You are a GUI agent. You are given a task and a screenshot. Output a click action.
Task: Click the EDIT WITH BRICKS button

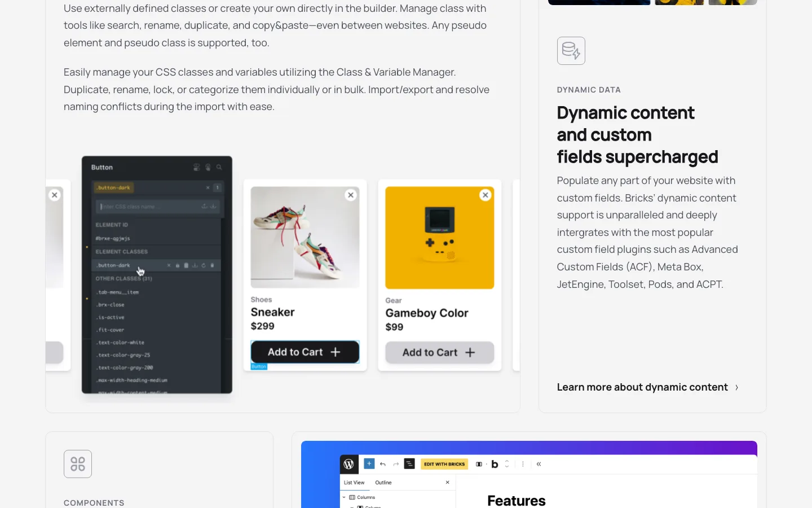click(x=444, y=464)
